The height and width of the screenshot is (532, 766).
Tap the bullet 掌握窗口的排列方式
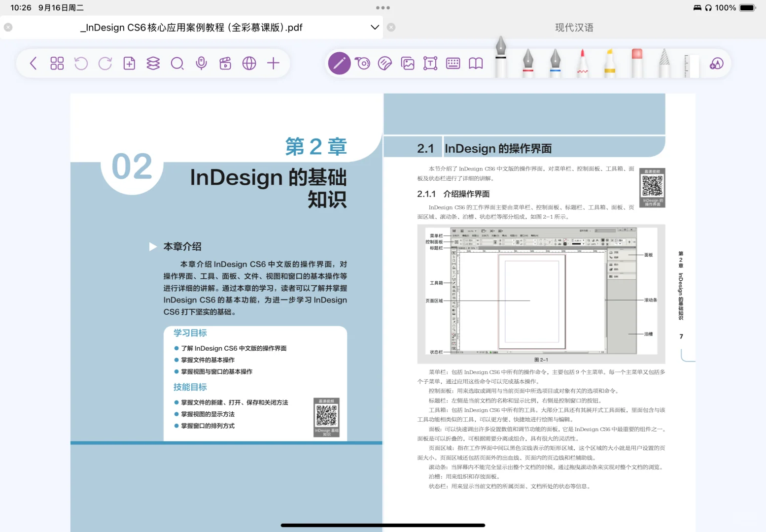coord(208,426)
